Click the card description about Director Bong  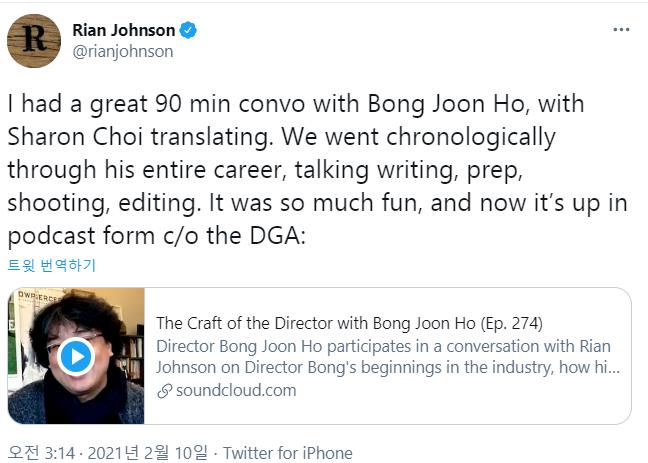pos(388,356)
